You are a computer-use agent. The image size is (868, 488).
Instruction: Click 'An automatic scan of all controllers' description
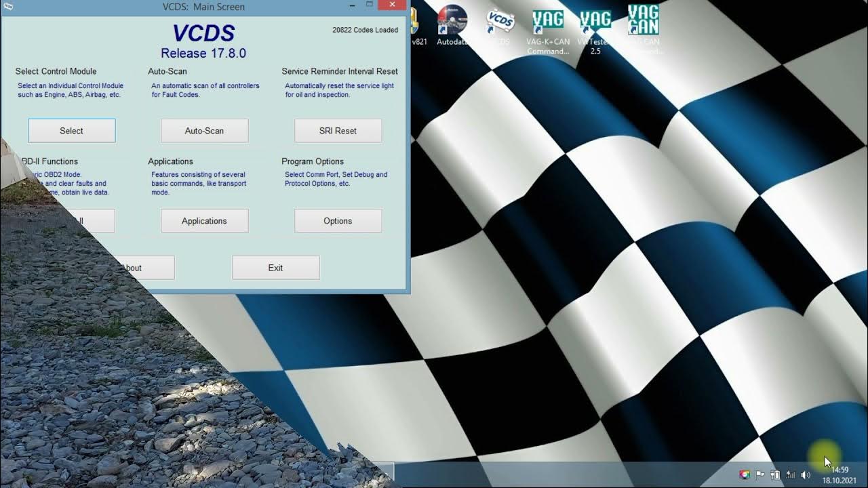tap(205, 90)
